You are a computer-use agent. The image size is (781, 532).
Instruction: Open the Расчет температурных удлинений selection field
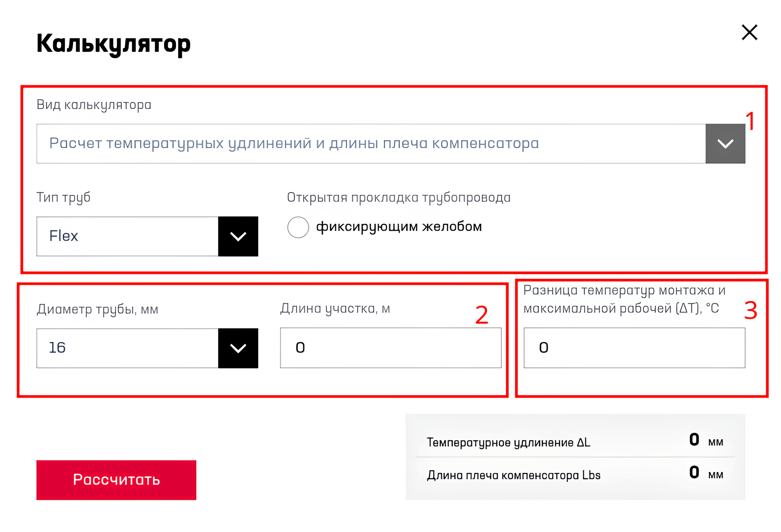370,144
